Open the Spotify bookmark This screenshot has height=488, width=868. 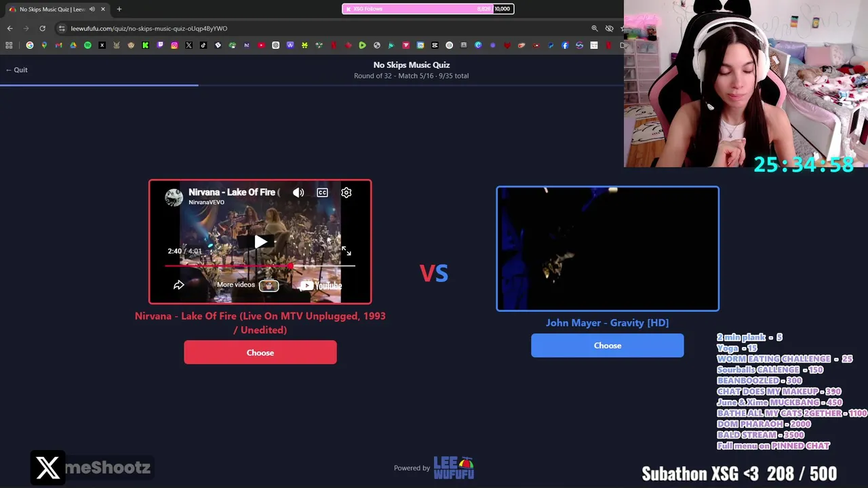pyautogui.click(x=87, y=45)
